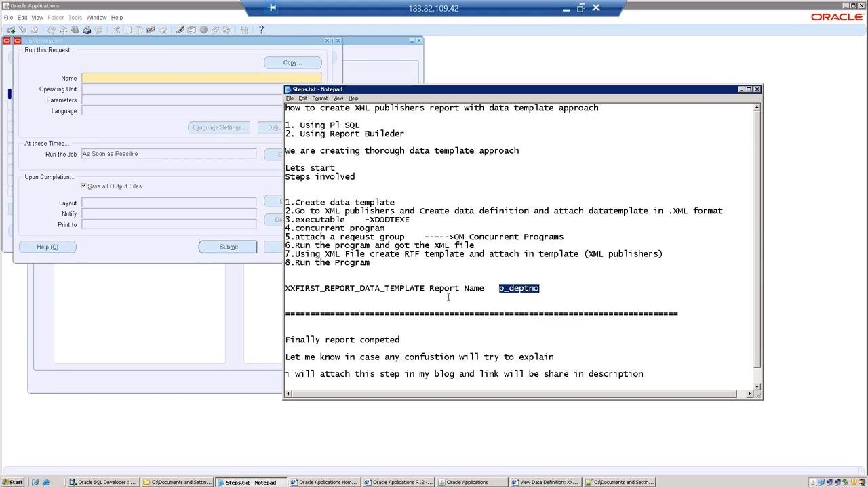Click the Internet Explorer quick launch icon

tap(46, 483)
